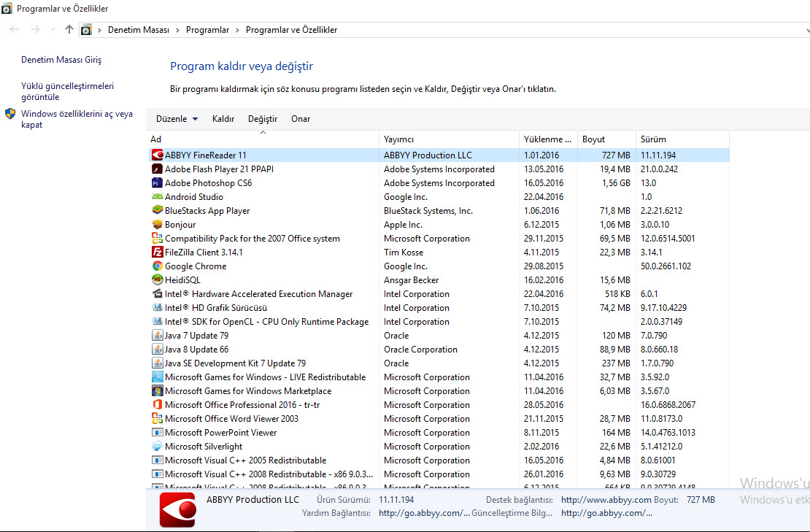This screenshot has height=532, width=810.
Task: Click Microsoft Office Professional 2016 icon
Action: click(157, 405)
